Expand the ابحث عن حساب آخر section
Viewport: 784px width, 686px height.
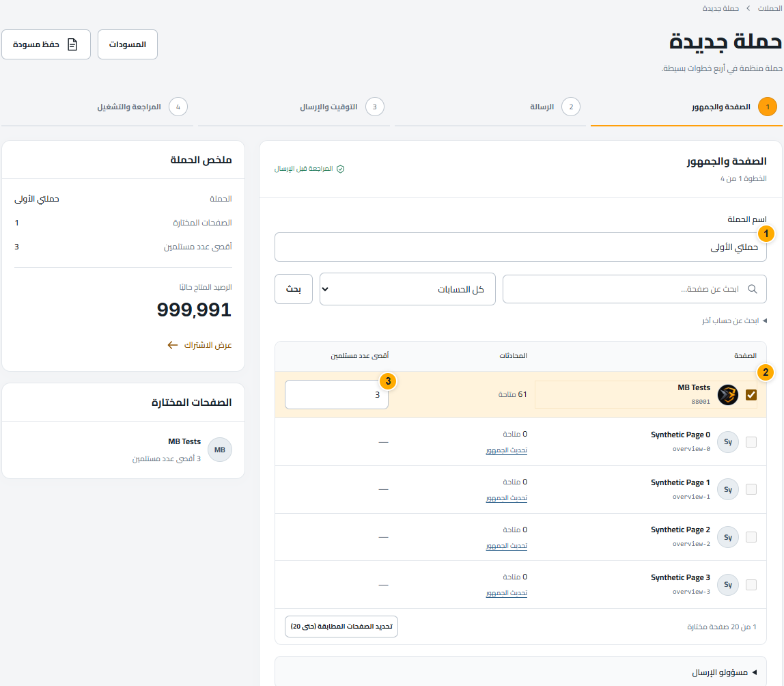(734, 320)
